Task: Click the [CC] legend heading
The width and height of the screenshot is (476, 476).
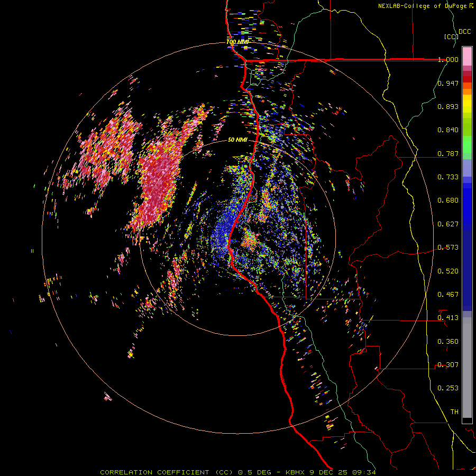Action: (451, 36)
